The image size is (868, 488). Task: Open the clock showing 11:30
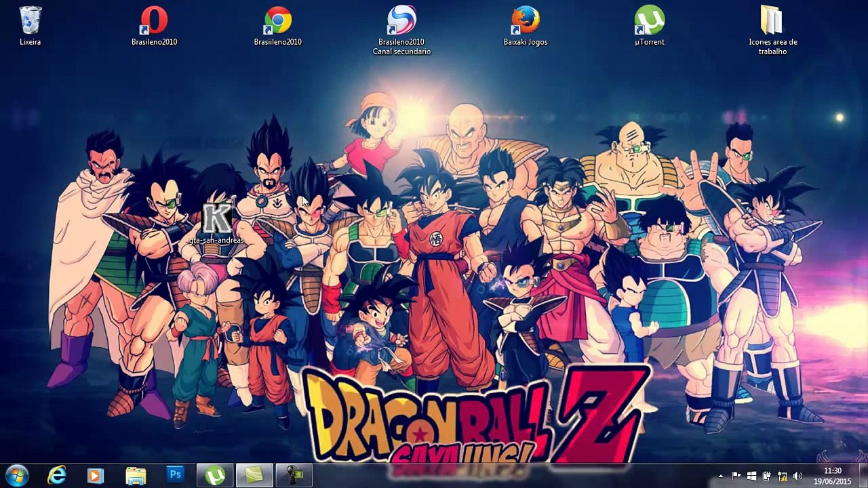[833, 476]
